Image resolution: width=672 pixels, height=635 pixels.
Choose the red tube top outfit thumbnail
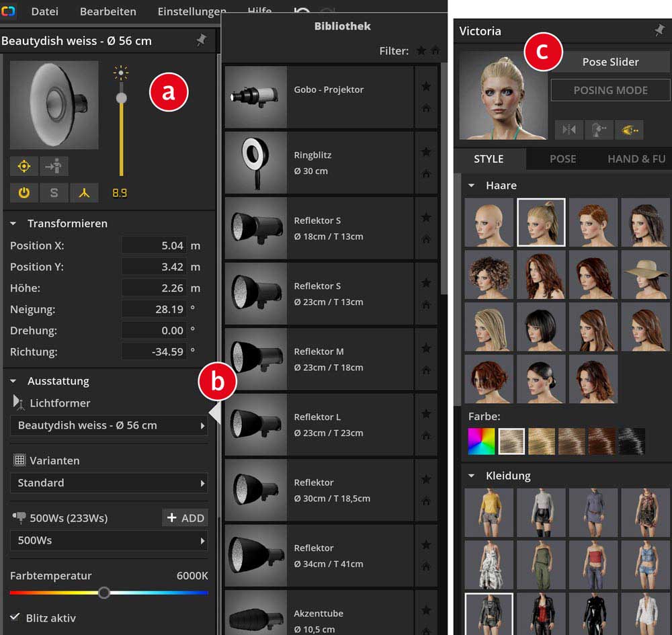pyautogui.click(x=593, y=564)
